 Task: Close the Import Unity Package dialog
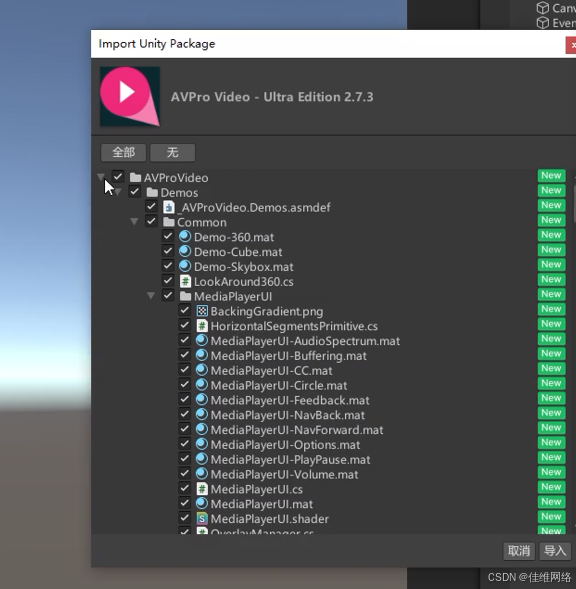click(571, 45)
